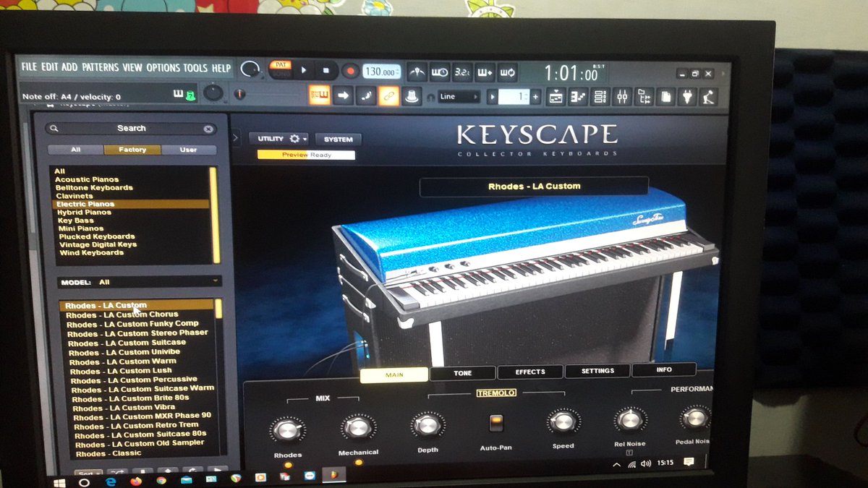Open the ADD menu
This screenshot has height=488, width=868.
[69, 67]
